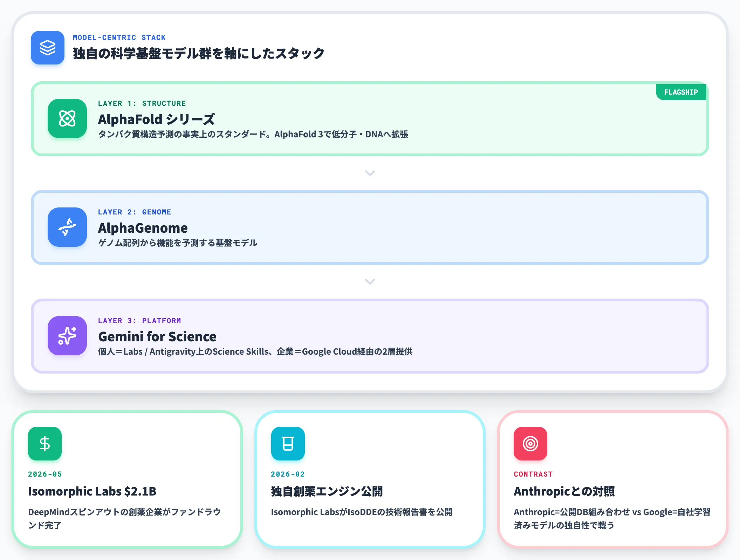
Task: Click the red target icon
Action: 530,444
